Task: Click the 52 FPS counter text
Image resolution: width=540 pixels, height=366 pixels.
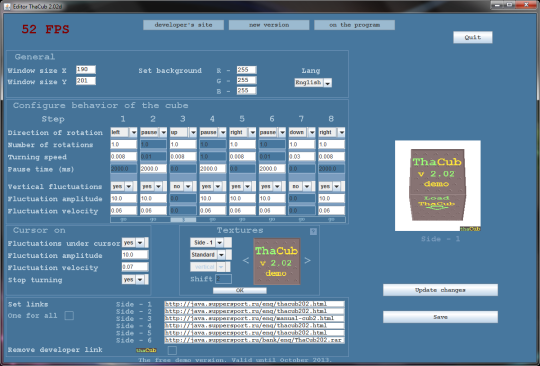Action: 45,29
